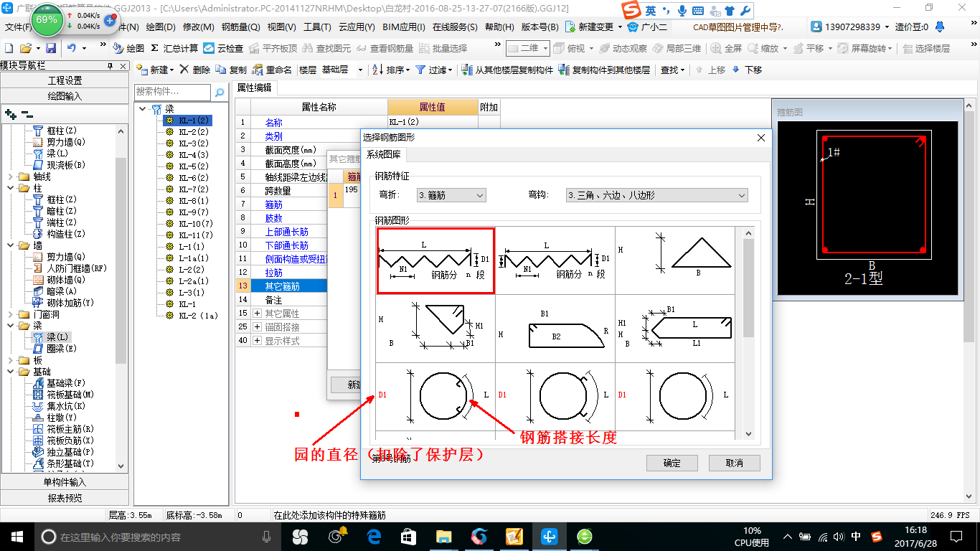Click 删除 delete X icon

[184, 70]
